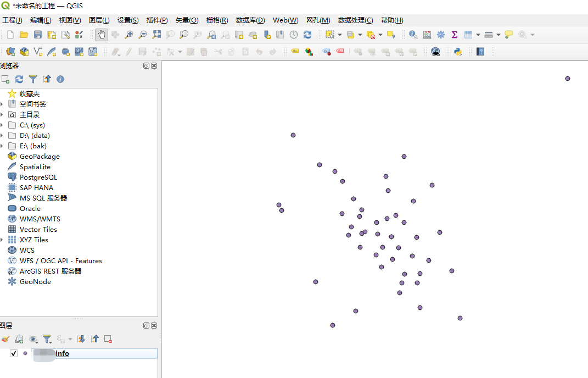
Task: Click the Zoom In magnifier tool
Action: pyautogui.click(x=129, y=35)
